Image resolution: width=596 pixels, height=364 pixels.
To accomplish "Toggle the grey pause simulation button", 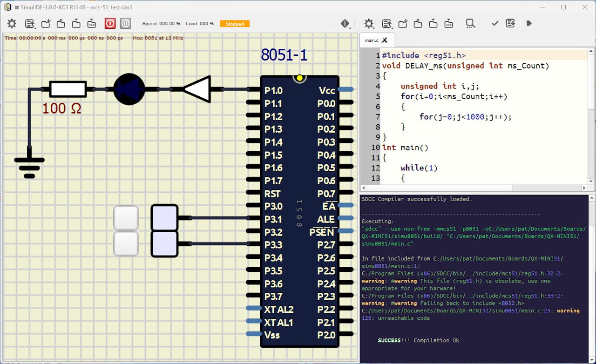I will tap(125, 24).
